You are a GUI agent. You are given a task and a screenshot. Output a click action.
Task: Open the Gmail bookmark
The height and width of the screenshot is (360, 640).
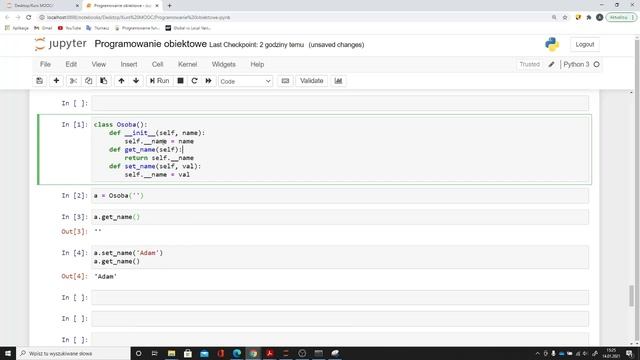43,28
